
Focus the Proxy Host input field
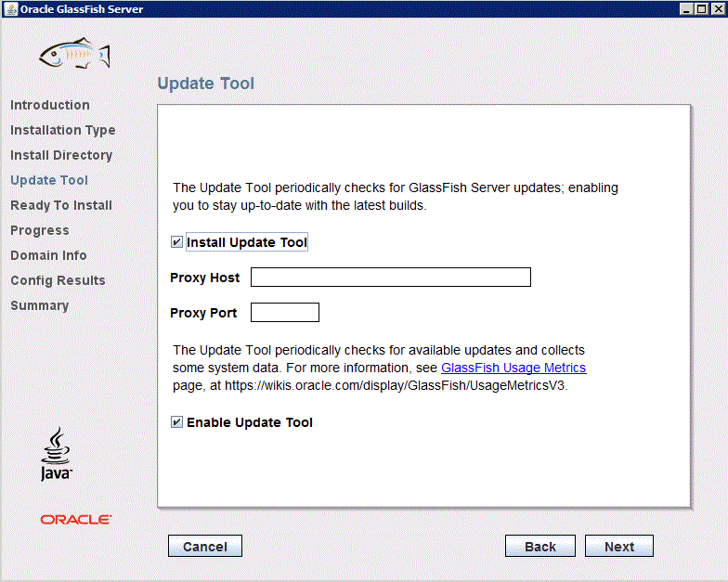(390, 277)
